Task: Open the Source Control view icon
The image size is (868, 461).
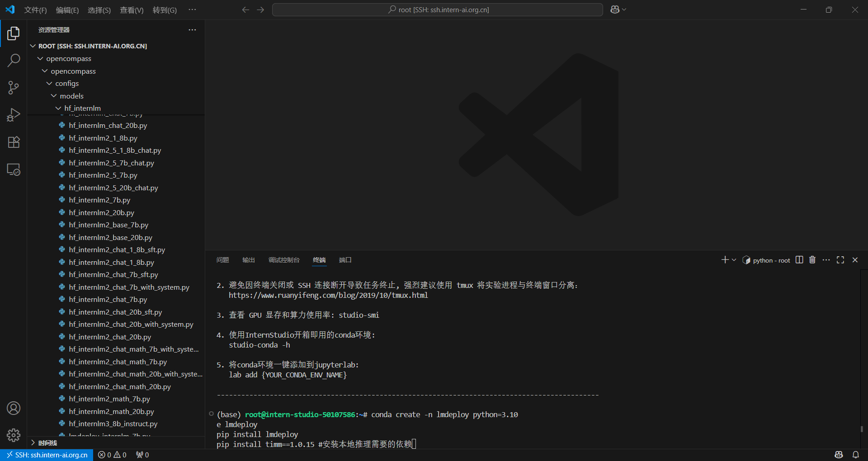Action: tap(14, 88)
